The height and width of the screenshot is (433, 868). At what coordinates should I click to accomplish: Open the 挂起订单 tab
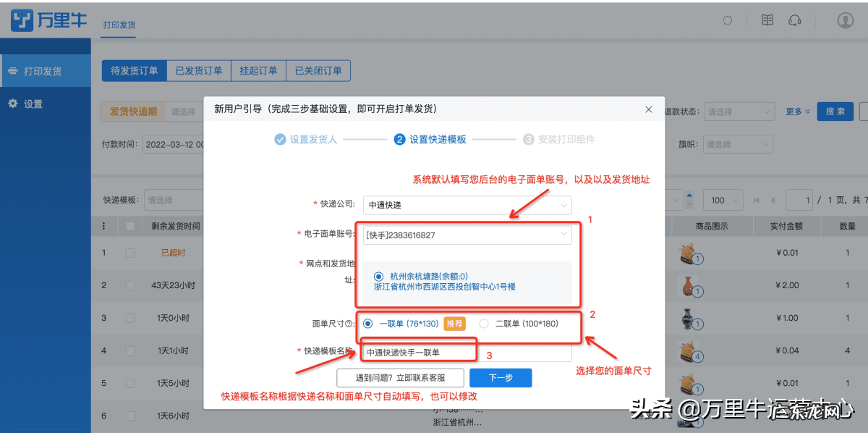tap(258, 70)
